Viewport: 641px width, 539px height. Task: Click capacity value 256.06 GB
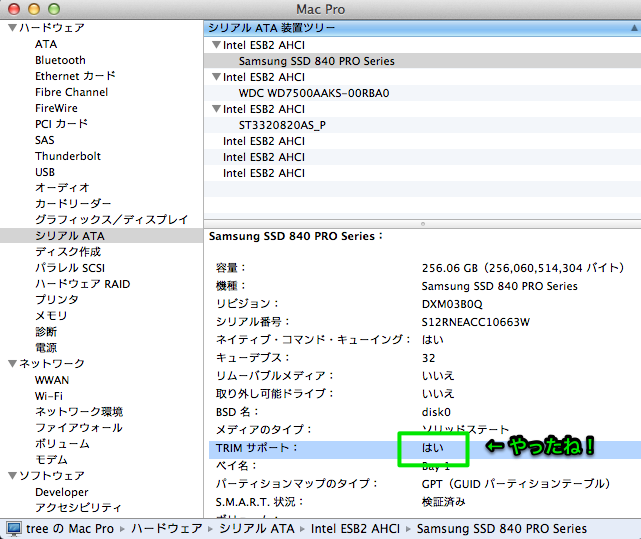(522, 268)
